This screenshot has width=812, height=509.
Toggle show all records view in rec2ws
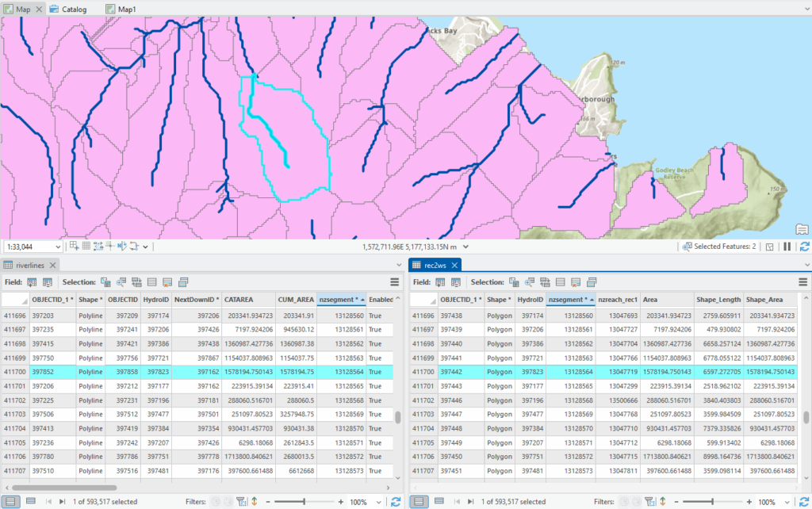(420, 501)
